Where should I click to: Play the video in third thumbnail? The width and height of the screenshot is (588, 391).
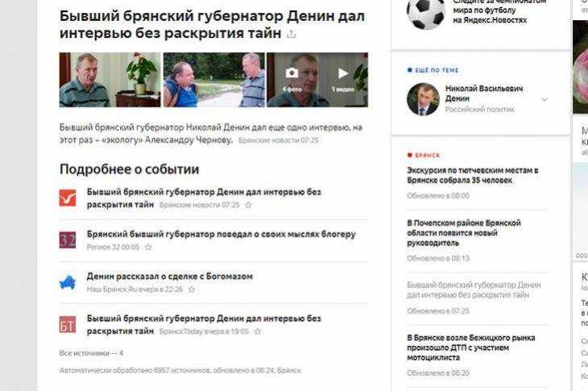pyautogui.click(x=343, y=73)
